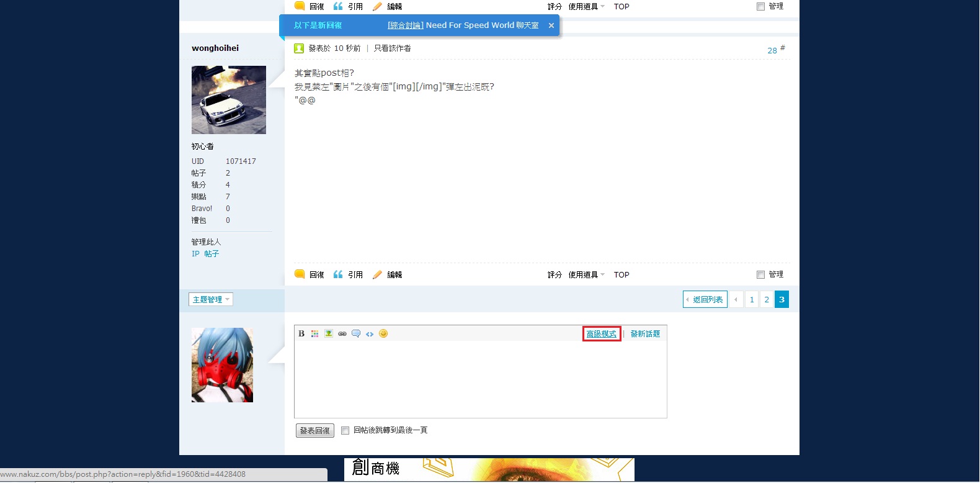Open the 使用道具 dropdown at the top

(x=586, y=7)
